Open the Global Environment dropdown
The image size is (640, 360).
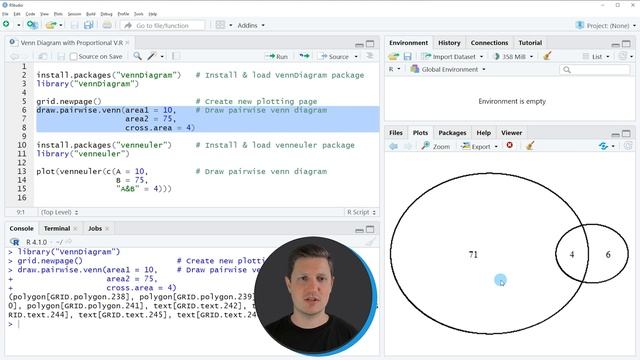coord(448,69)
